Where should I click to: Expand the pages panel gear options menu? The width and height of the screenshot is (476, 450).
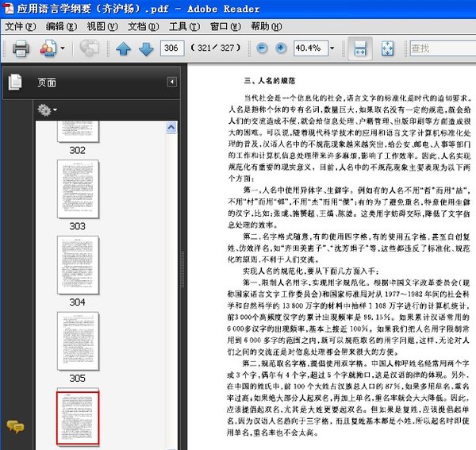click(x=47, y=110)
